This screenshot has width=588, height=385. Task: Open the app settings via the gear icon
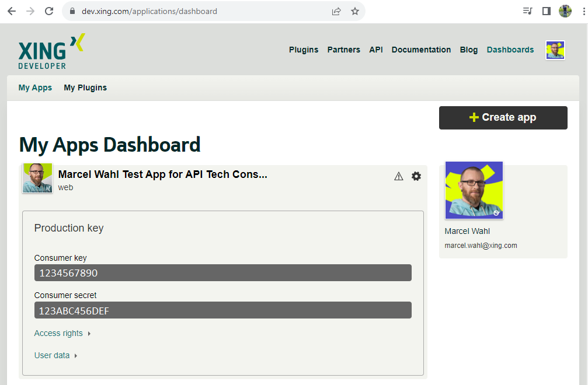(x=416, y=176)
